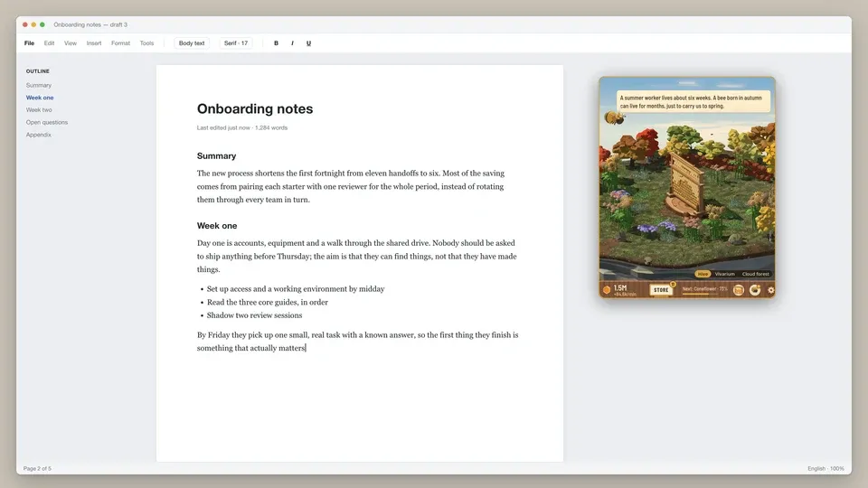Toggle bold formatting with the B button

click(277, 43)
